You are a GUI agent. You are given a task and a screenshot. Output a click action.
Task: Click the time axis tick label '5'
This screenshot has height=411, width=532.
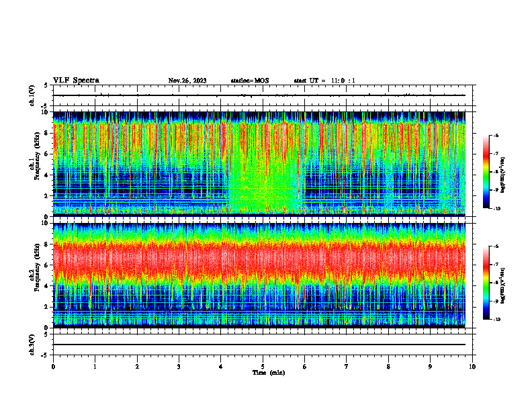[263, 367]
